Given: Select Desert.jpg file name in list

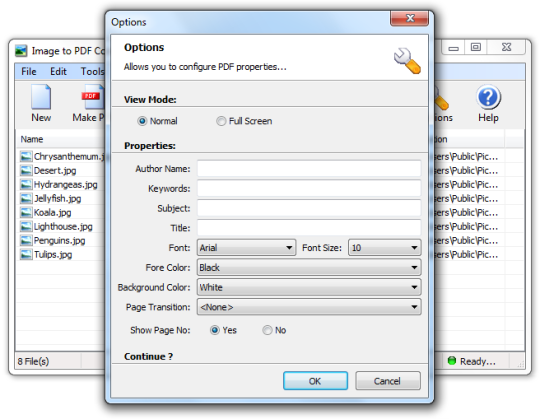Looking at the screenshot, I should pos(55,171).
